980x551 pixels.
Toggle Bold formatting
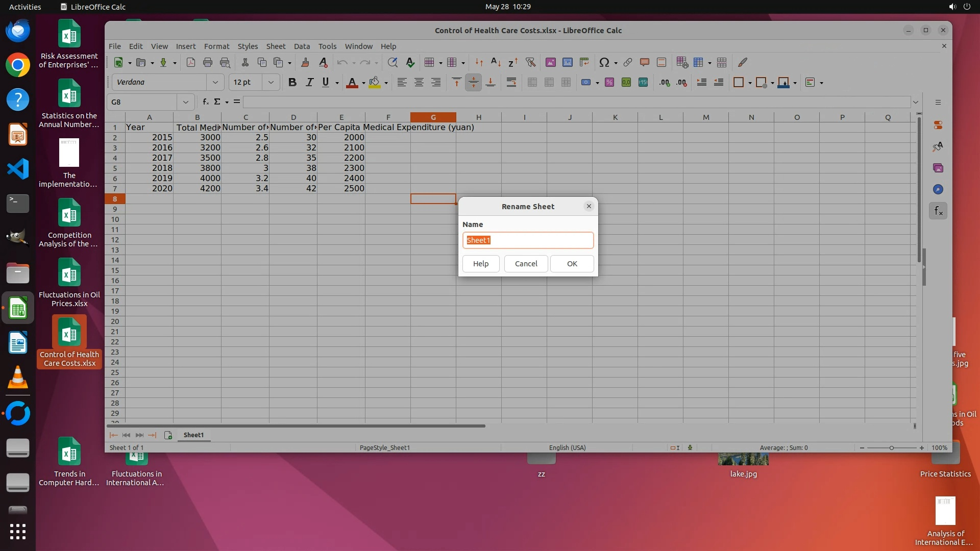292,82
